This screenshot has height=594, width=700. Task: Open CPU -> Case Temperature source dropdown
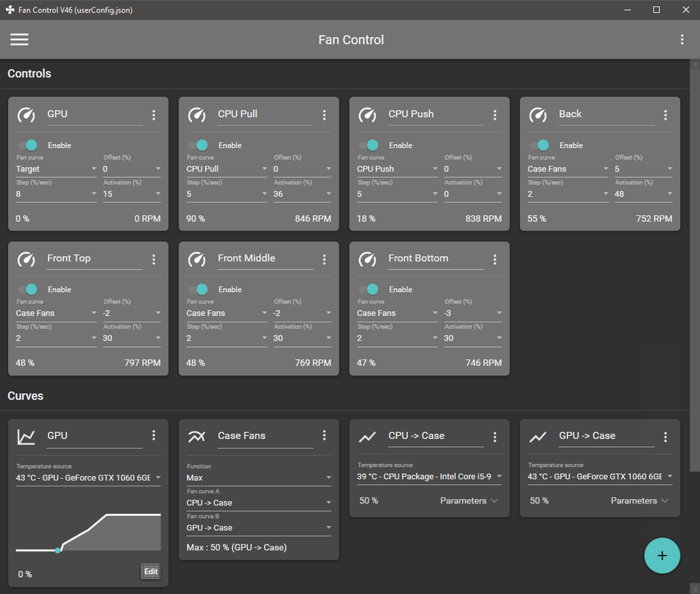430,477
